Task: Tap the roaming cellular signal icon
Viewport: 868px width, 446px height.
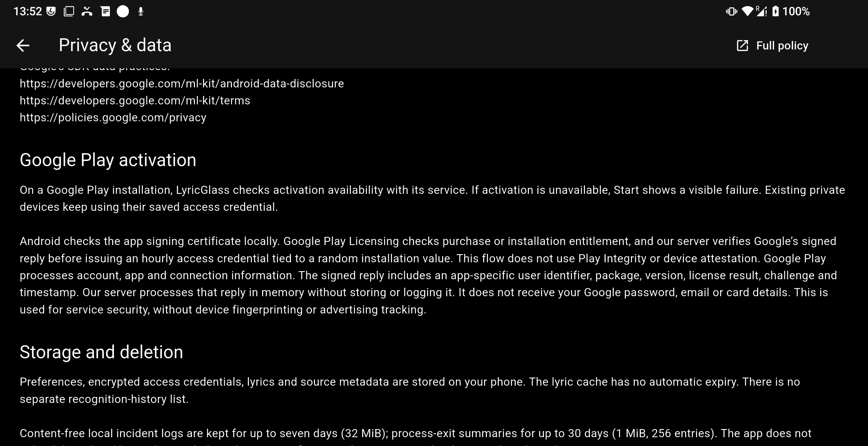Action: pos(762,12)
